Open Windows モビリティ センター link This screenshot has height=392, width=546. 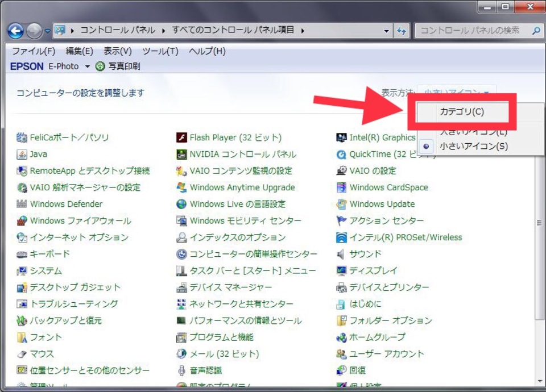[246, 221]
